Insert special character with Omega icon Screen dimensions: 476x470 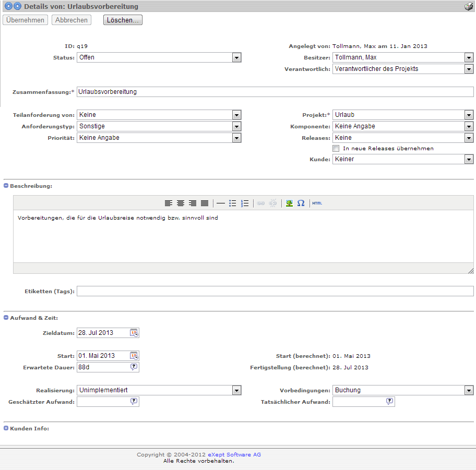click(x=301, y=203)
